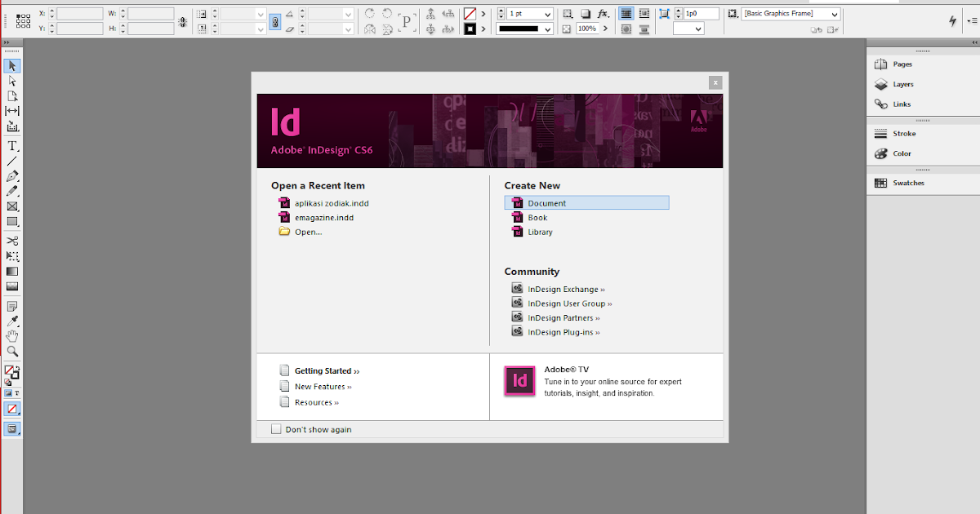Expand the opacity 100% slider arrow

coord(606,29)
